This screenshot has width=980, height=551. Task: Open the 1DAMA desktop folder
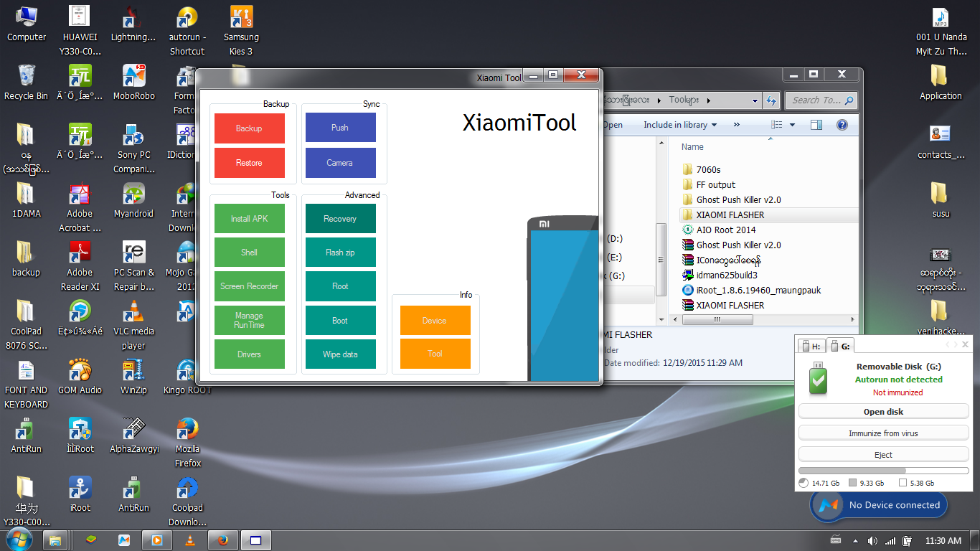[27, 200]
